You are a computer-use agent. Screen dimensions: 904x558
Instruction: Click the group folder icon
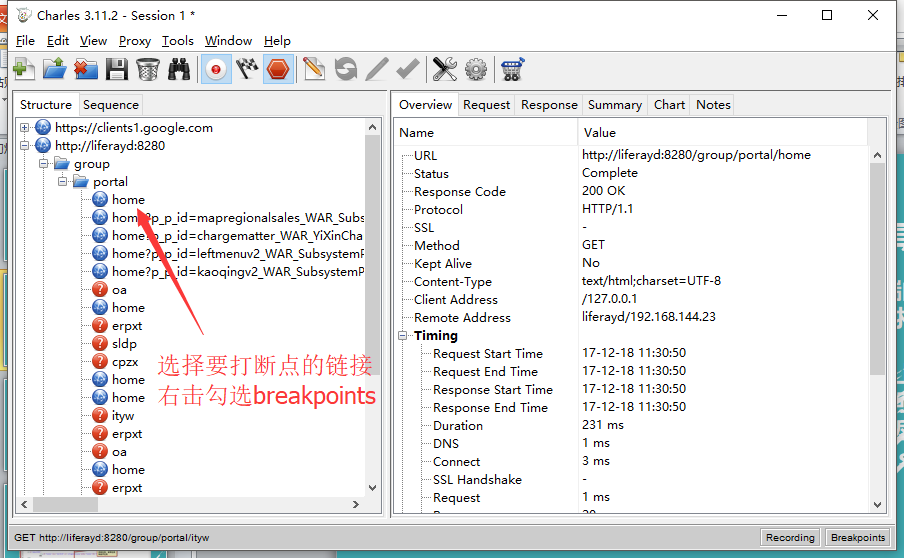point(62,164)
